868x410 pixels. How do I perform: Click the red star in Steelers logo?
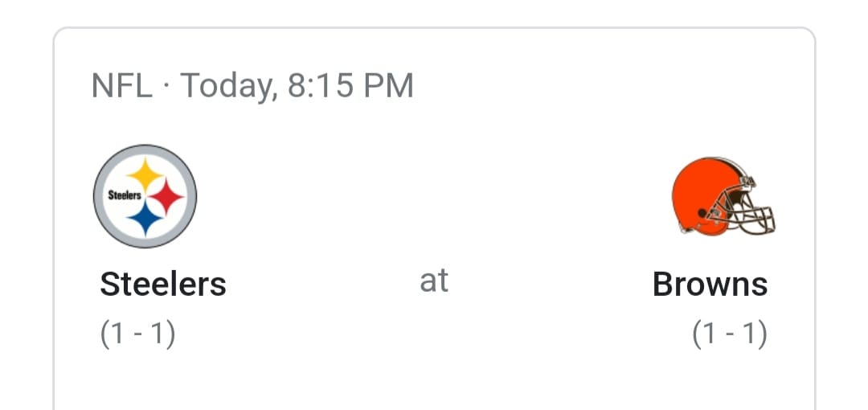tap(166, 196)
